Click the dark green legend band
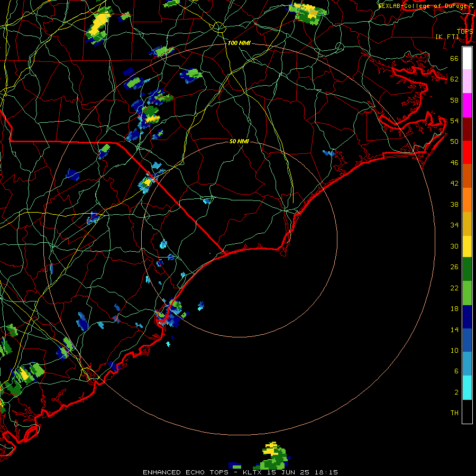 click(x=467, y=269)
